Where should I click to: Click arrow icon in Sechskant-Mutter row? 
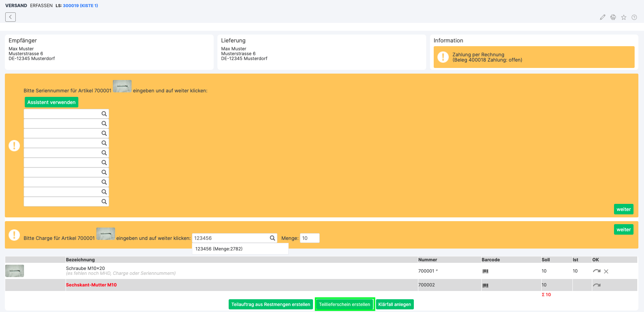(x=596, y=285)
